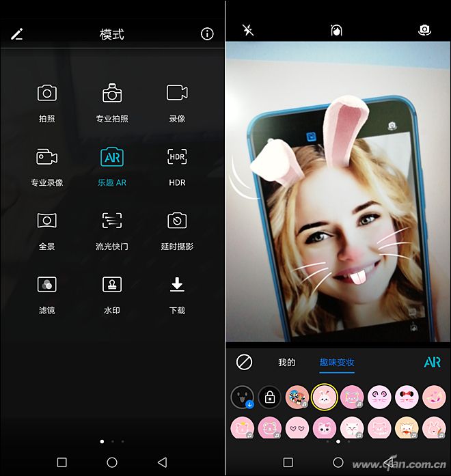Switch to the 我的 tab
This screenshot has width=451, height=476.
tap(287, 363)
